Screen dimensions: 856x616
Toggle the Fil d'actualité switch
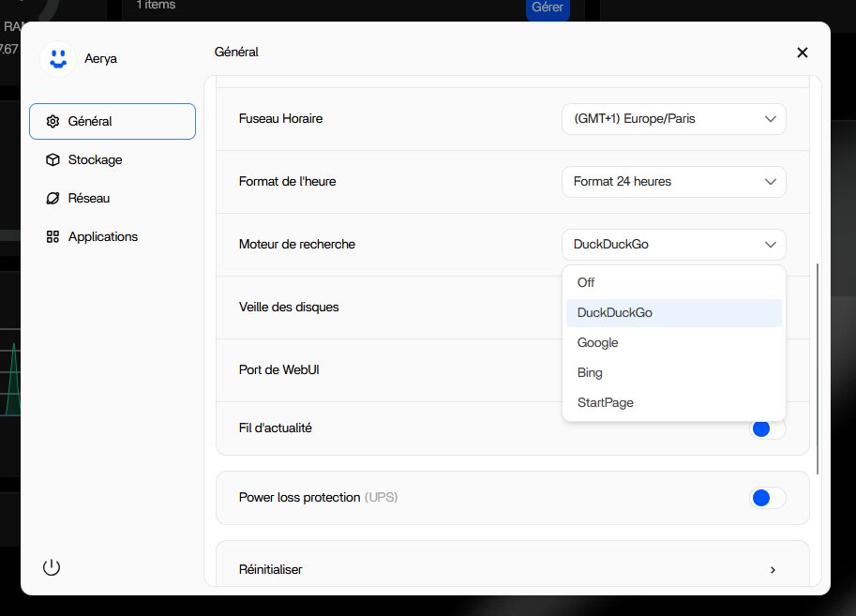(768, 428)
